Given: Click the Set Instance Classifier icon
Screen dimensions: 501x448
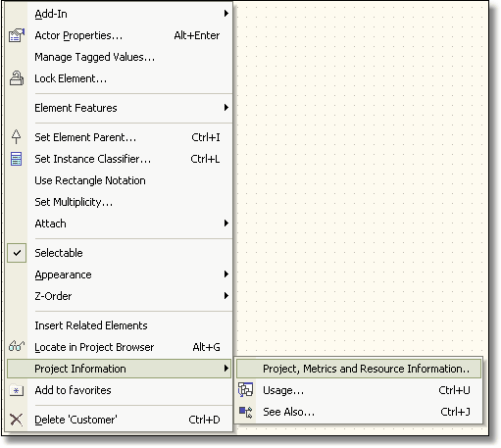Looking at the screenshot, I should point(16,159).
